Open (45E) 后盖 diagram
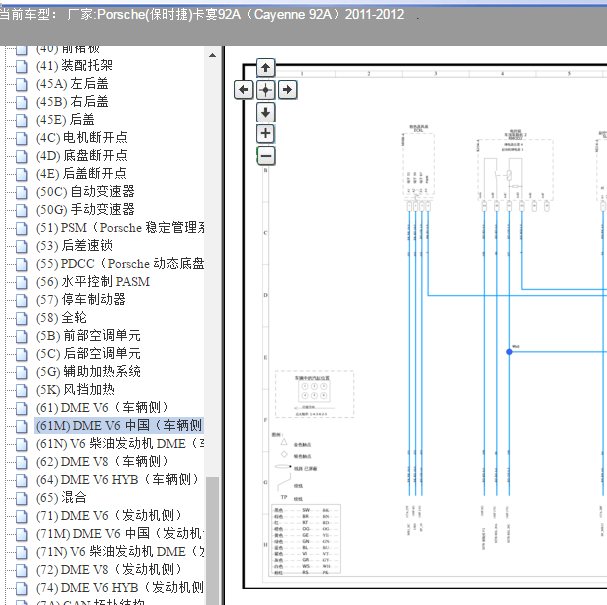607x605 pixels. tap(65, 120)
